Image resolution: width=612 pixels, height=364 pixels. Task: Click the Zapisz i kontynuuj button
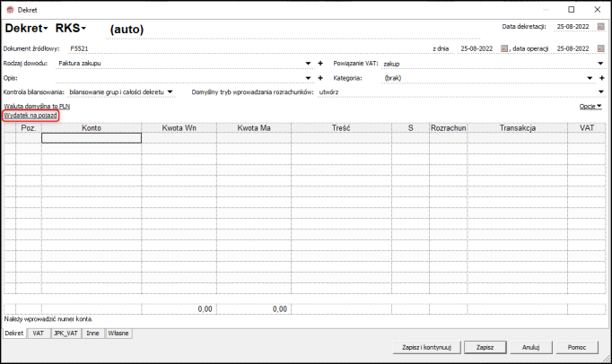click(x=426, y=347)
